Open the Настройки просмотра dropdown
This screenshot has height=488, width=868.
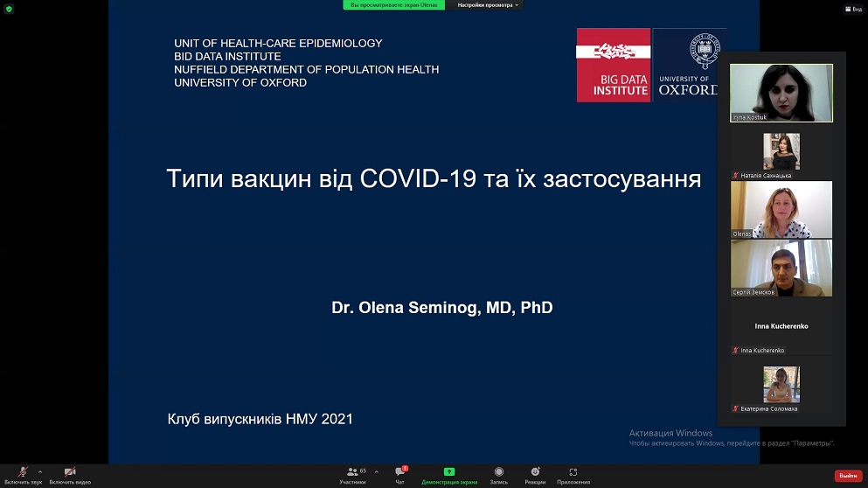488,5
